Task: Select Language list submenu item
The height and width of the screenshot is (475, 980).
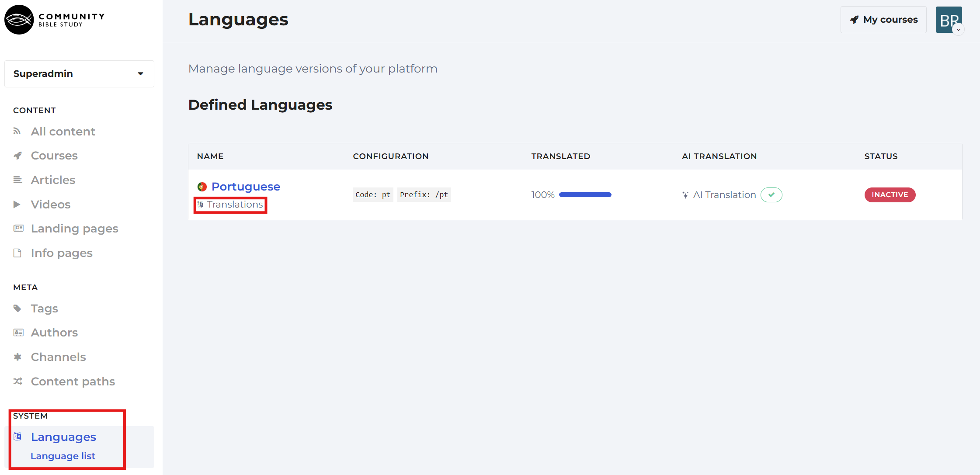Action: pyautogui.click(x=63, y=456)
